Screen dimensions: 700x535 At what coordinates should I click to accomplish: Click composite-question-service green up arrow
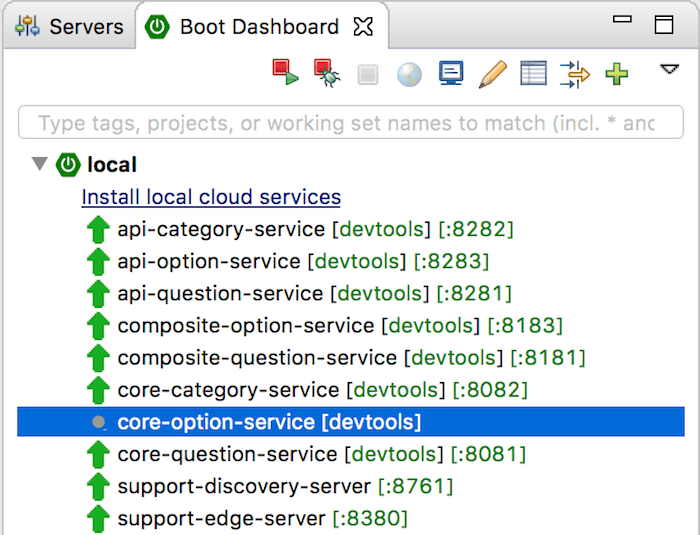pos(98,358)
